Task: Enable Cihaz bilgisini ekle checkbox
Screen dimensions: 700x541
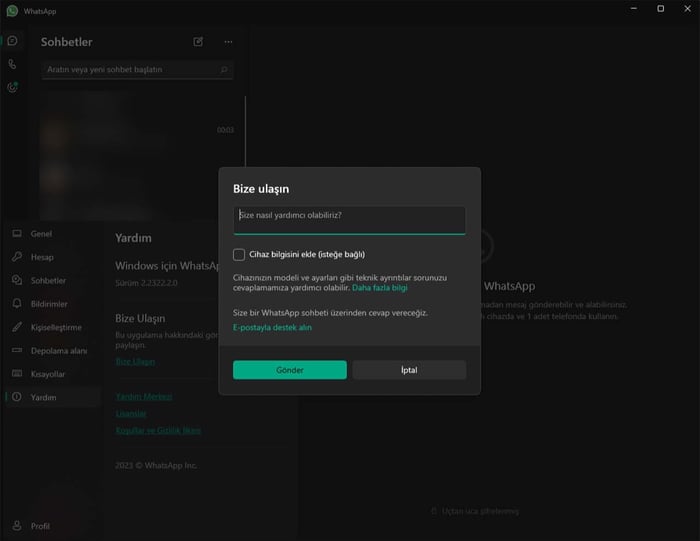Action: pyautogui.click(x=239, y=254)
